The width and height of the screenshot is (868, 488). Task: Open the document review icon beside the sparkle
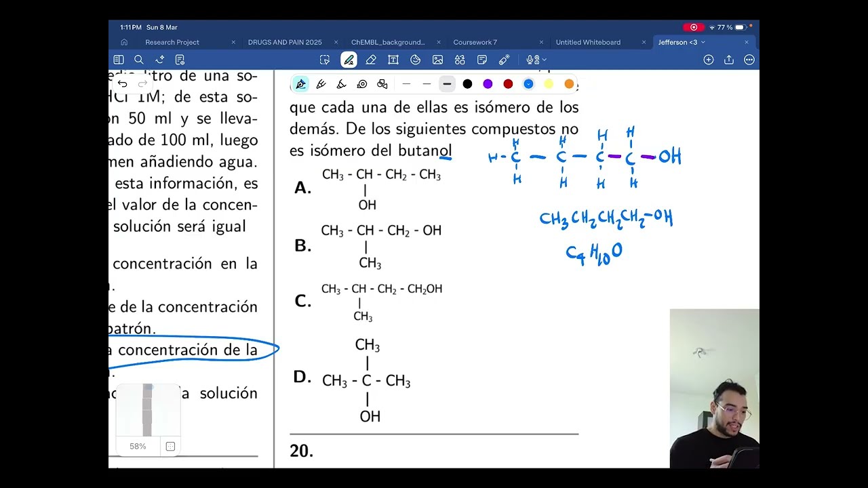[180, 60]
